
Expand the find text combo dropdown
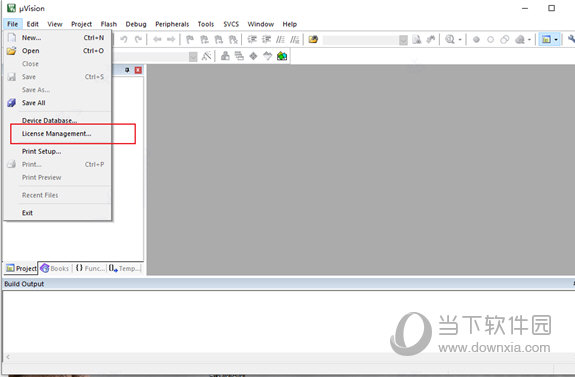click(403, 40)
